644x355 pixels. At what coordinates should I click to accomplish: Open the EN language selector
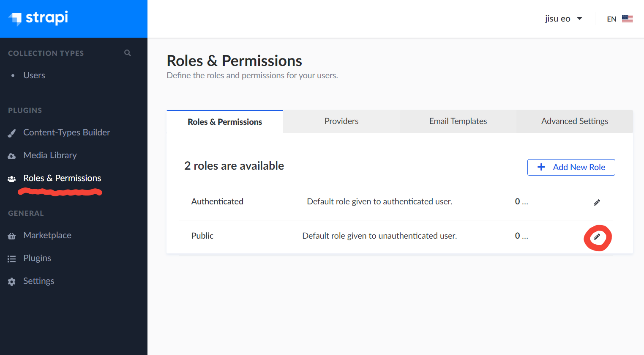(x=620, y=19)
